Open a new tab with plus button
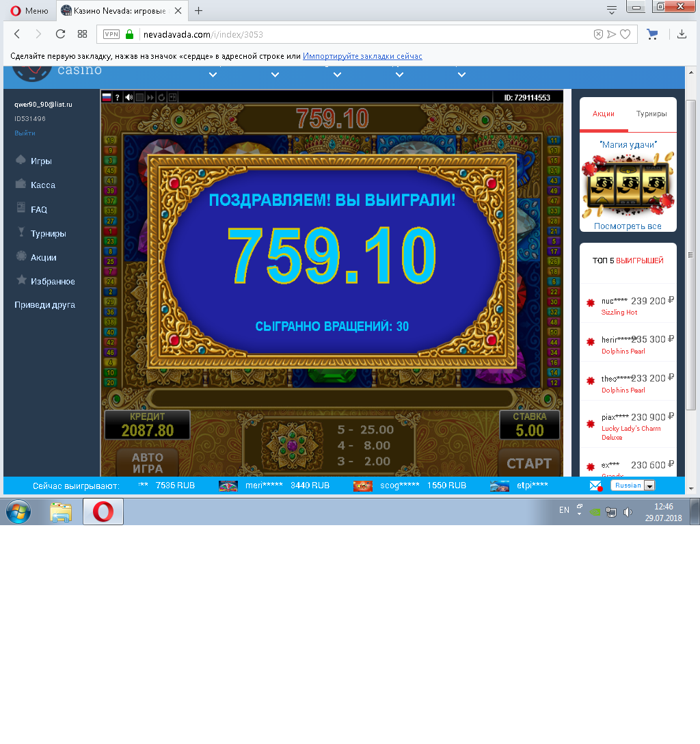The image size is (700, 744). [x=199, y=10]
